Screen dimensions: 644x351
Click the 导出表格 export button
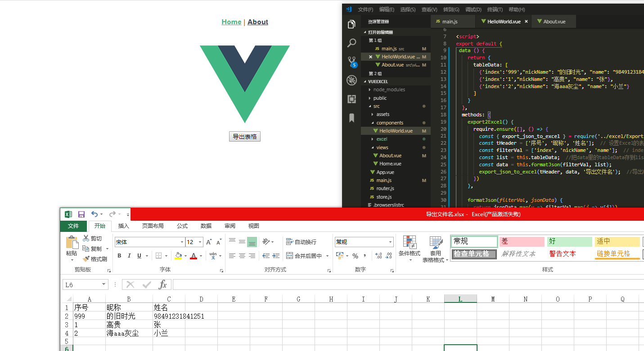click(245, 137)
